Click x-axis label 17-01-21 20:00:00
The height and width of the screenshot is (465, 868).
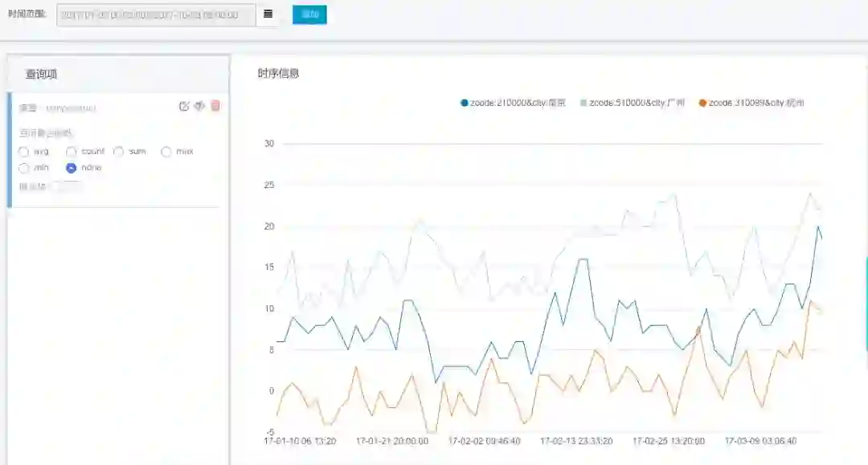point(392,441)
